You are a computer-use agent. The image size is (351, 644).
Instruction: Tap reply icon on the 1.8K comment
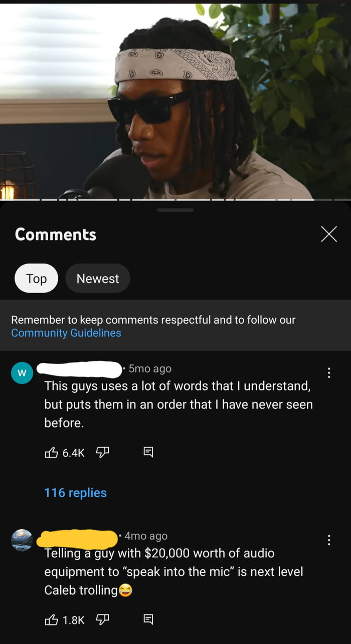[x=148, y=620]
